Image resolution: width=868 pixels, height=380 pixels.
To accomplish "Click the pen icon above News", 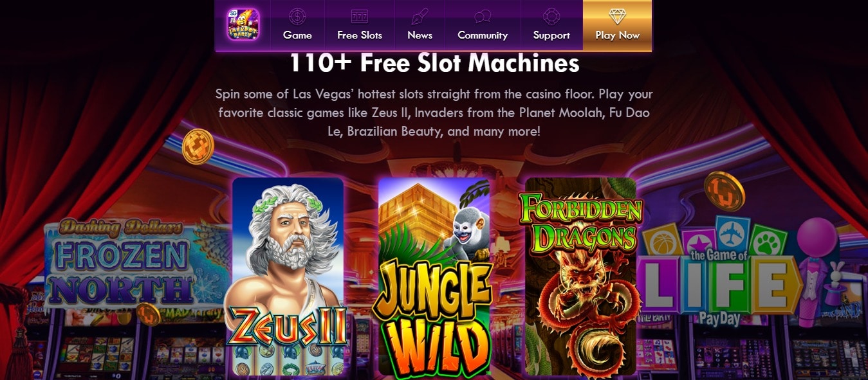I will pos(420,16).
